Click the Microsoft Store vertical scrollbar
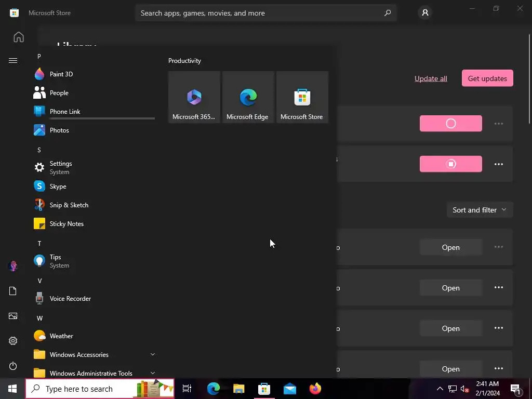This screenshot has height=399, width=532. tap(530, 79)
